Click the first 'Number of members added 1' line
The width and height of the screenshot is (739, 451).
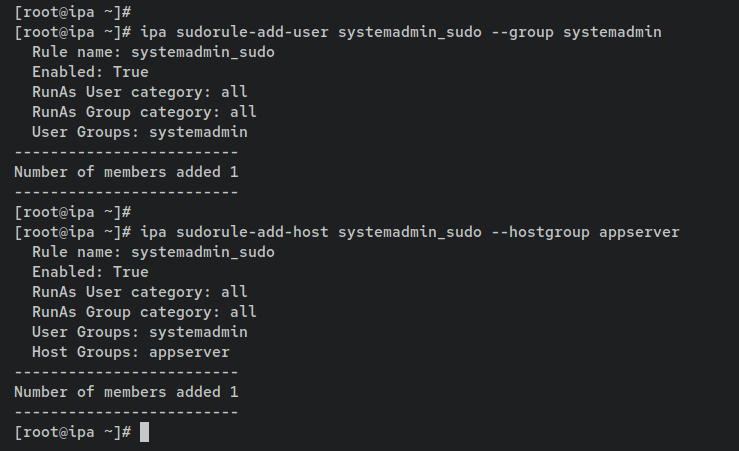(126, 172)
